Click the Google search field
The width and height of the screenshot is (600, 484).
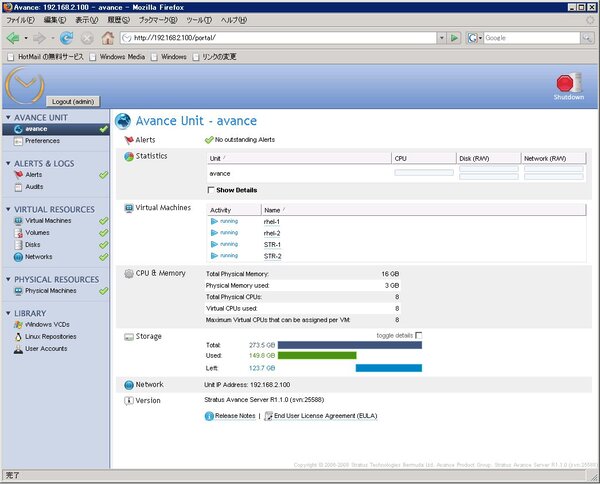(532, 38)
